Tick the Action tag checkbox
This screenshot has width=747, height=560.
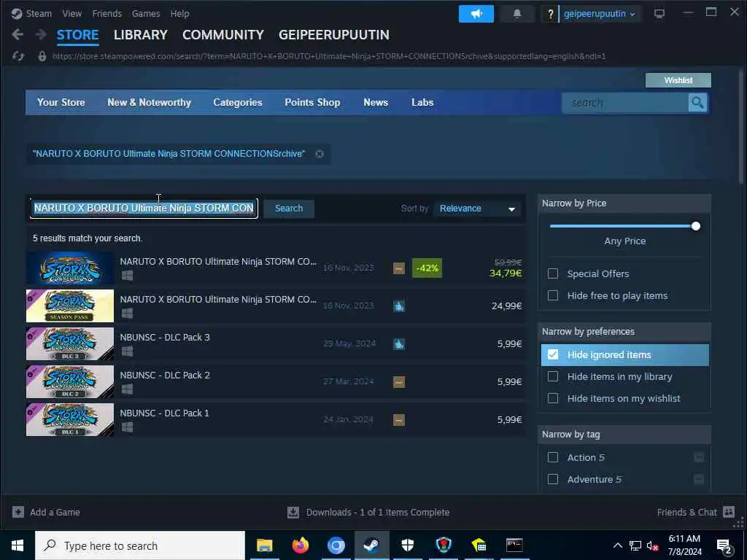click(553, 458)
